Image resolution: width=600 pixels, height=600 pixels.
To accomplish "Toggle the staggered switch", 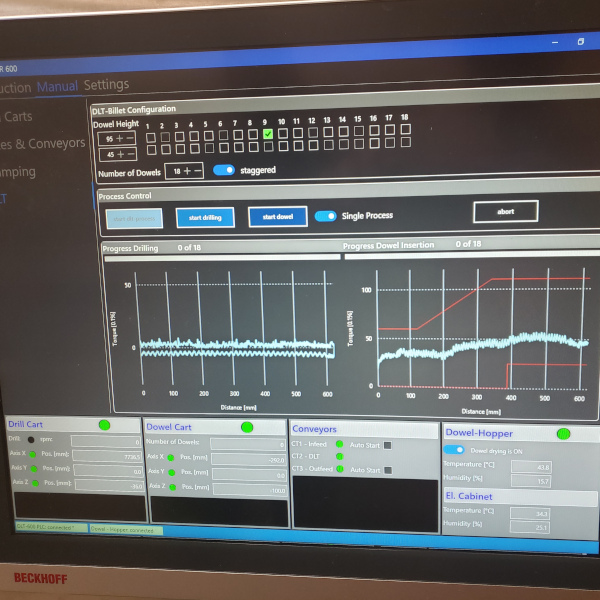I will pyautogui.click(x=224, y=170).
